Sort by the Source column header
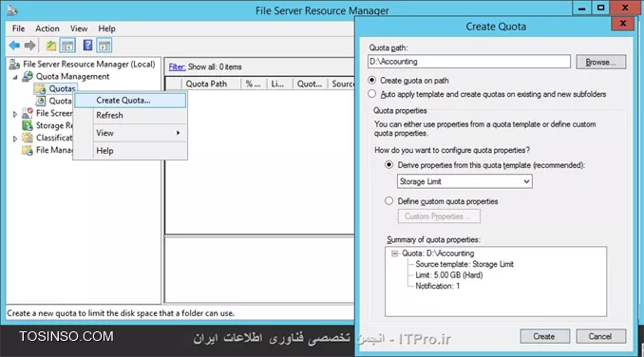 (342, 84)
